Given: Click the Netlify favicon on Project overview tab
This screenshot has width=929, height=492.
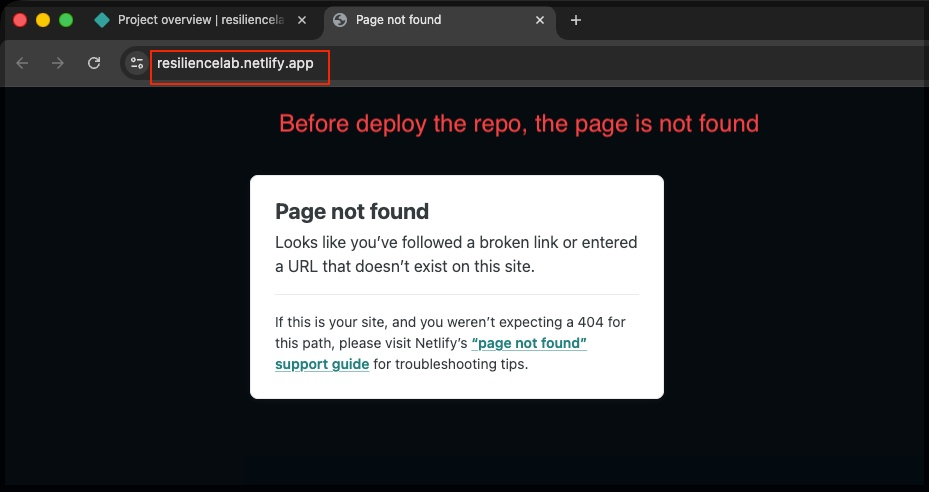Looking at the screenshot, I should coord(102,20).
